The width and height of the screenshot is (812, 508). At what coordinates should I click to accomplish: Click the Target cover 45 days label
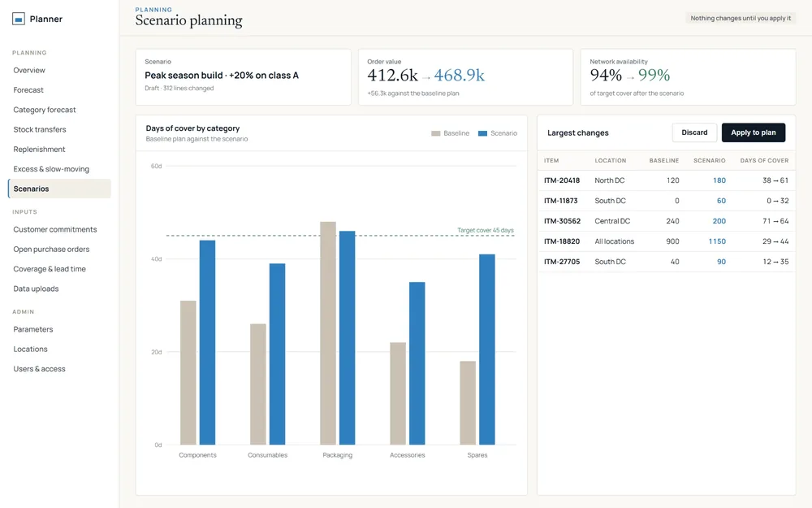click(486, 230)
